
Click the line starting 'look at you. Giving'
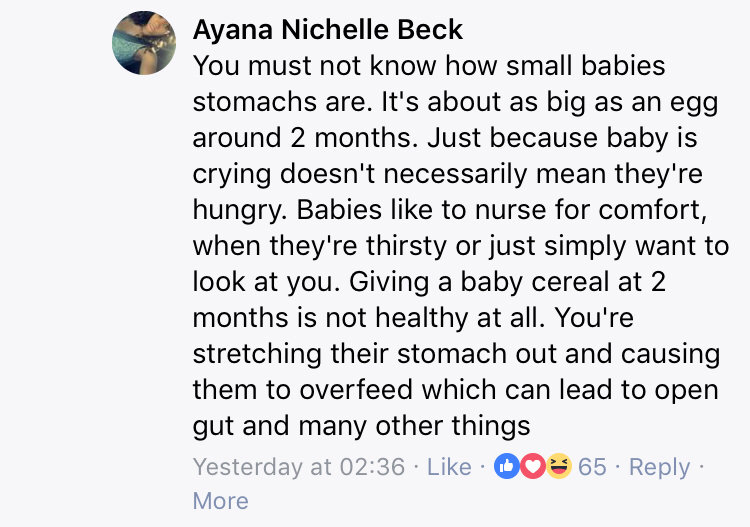point(429,282)
